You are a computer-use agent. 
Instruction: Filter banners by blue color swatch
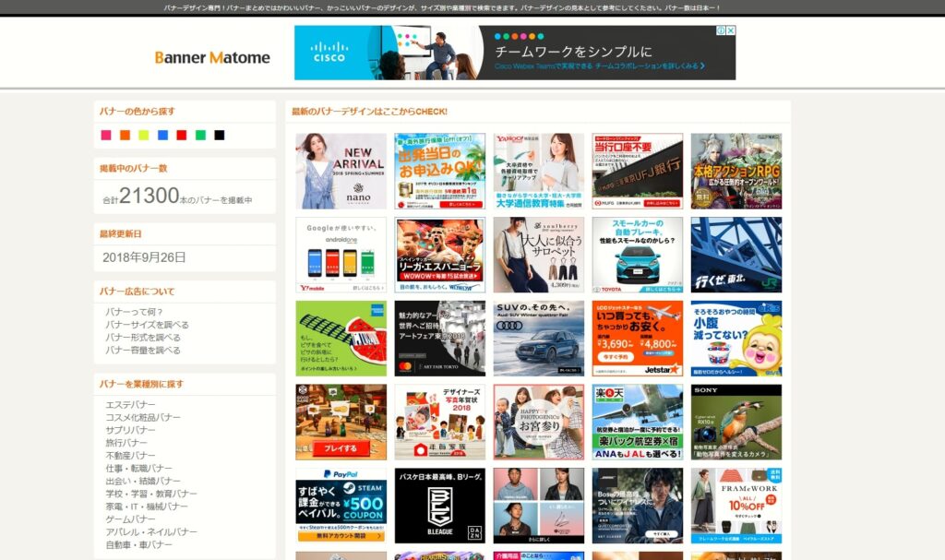pyautogui.click(x=162, y=135)
